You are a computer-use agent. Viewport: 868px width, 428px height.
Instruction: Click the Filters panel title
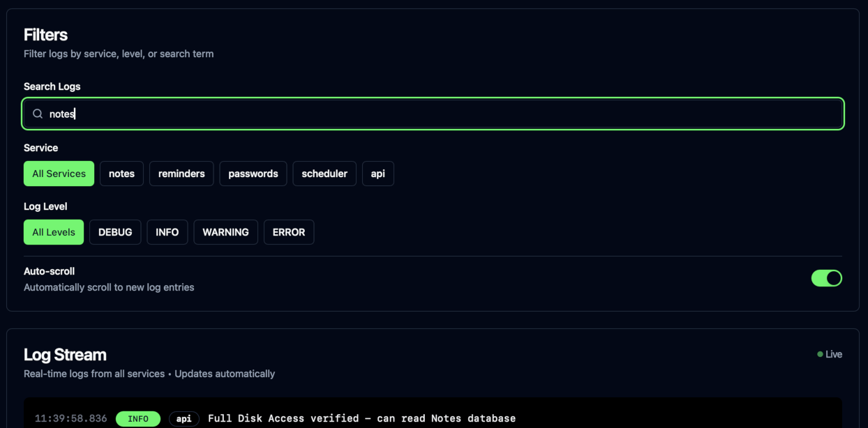click(x=45, y=34)
